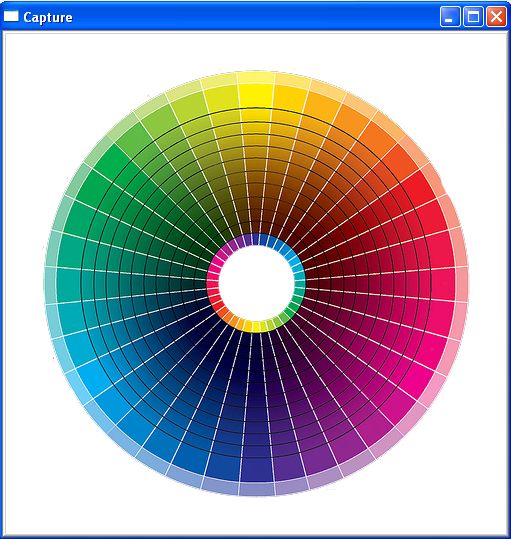Click the "Capture" title text
The height and width of the screenshot is (539, 511).
click(48, 18)
